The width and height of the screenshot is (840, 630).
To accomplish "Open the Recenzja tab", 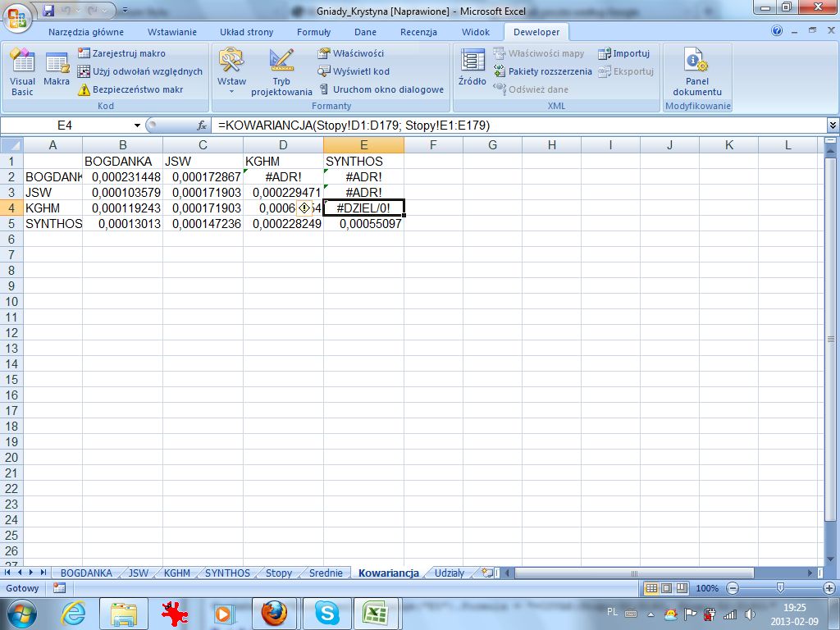I will (418, 32).
